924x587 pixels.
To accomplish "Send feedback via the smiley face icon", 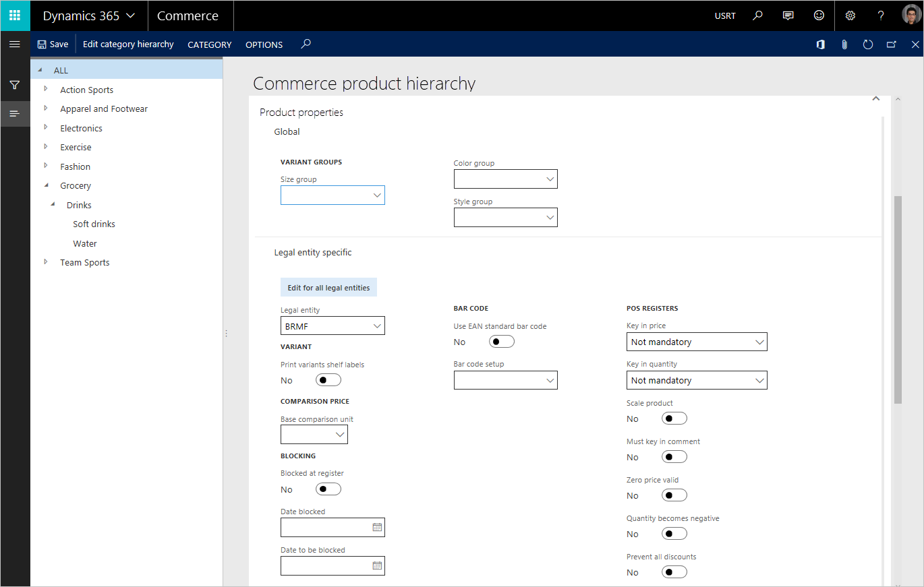I will (x=818, y=15).
